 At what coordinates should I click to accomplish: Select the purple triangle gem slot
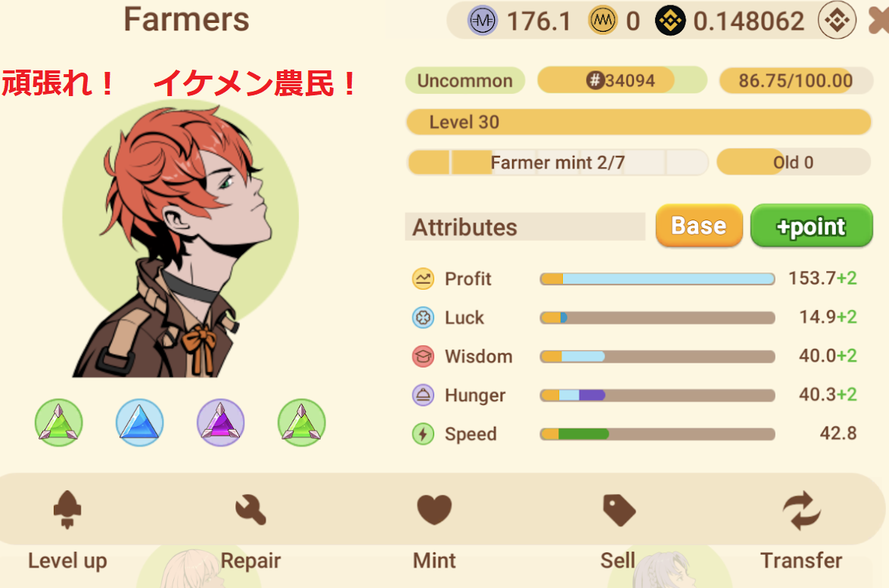pos(221,422)
